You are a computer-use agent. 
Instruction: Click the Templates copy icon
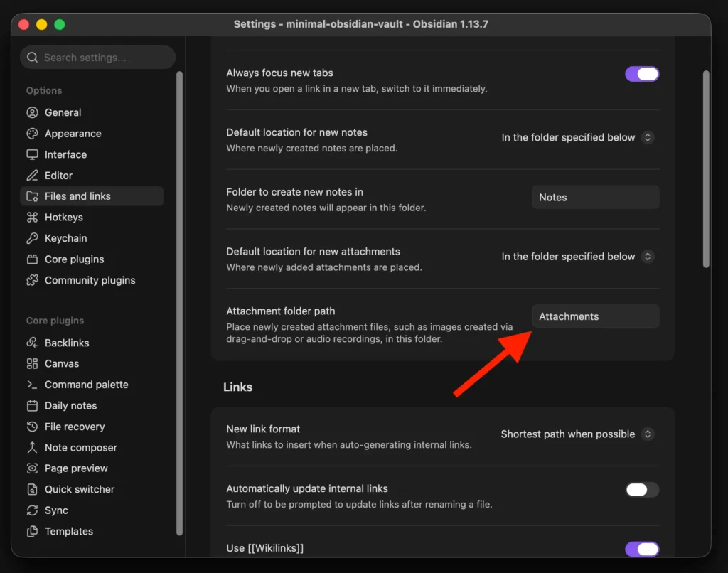(x=32, y=531)
